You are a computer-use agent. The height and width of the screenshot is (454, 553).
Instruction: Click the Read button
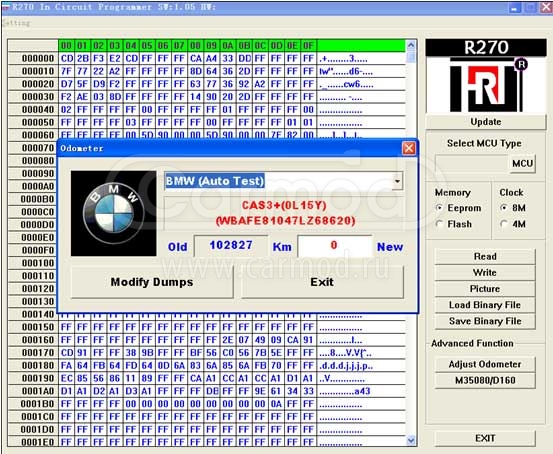click(485, 256)
